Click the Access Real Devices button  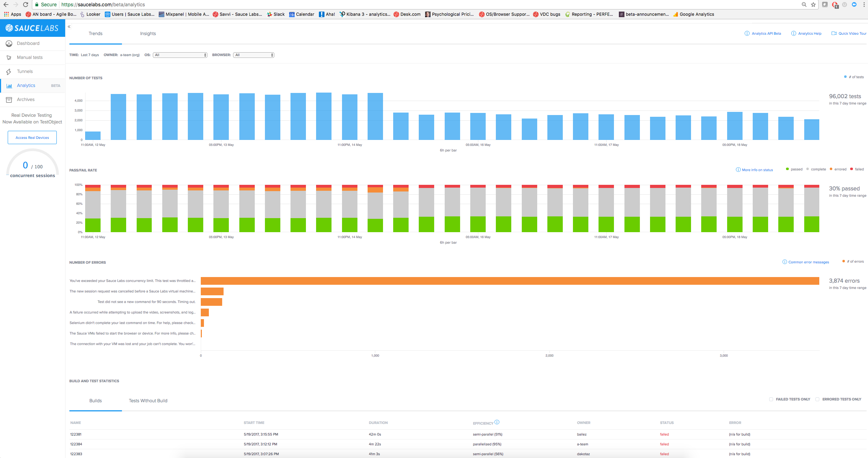(32, 138)
